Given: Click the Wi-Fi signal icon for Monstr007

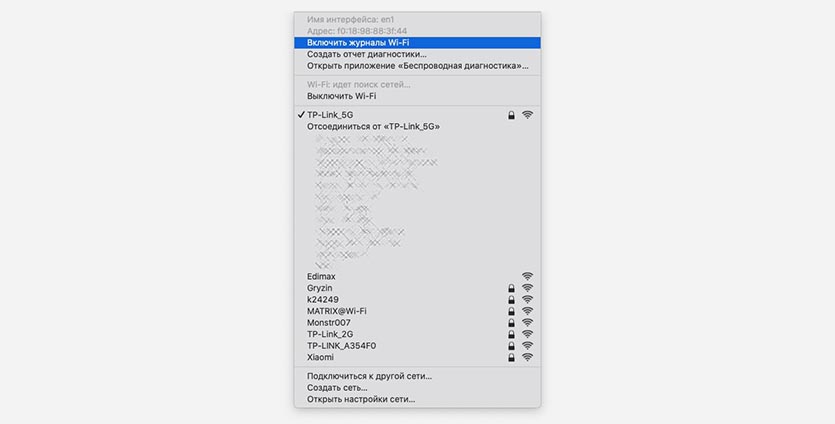Looking at the screenshot, I should coord(527,323).
